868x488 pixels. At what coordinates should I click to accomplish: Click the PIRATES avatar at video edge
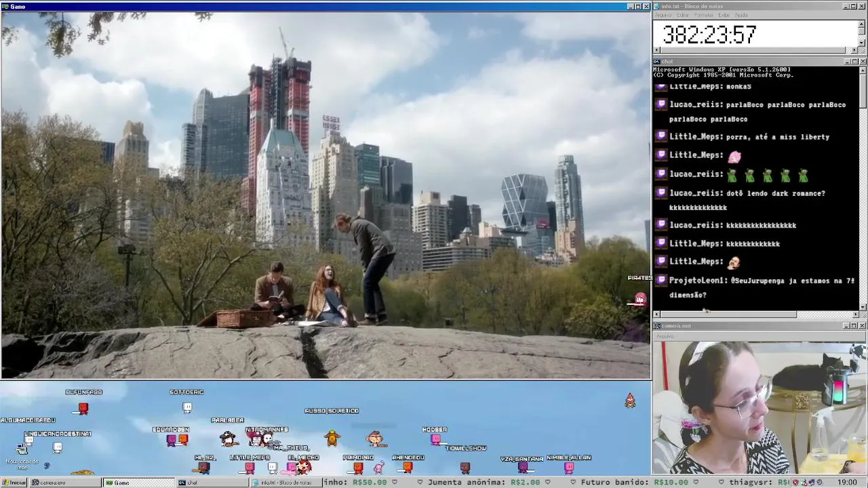[639, 298]
